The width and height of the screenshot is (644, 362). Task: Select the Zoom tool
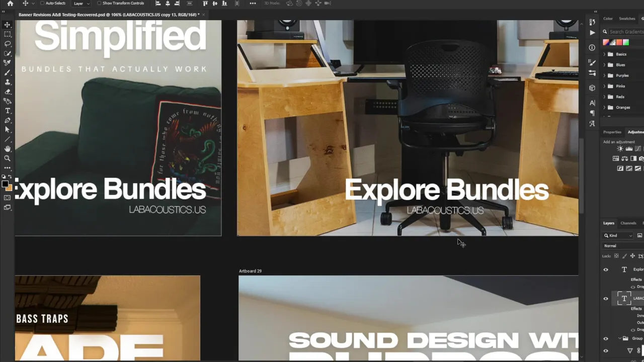[x=8, y=158]
